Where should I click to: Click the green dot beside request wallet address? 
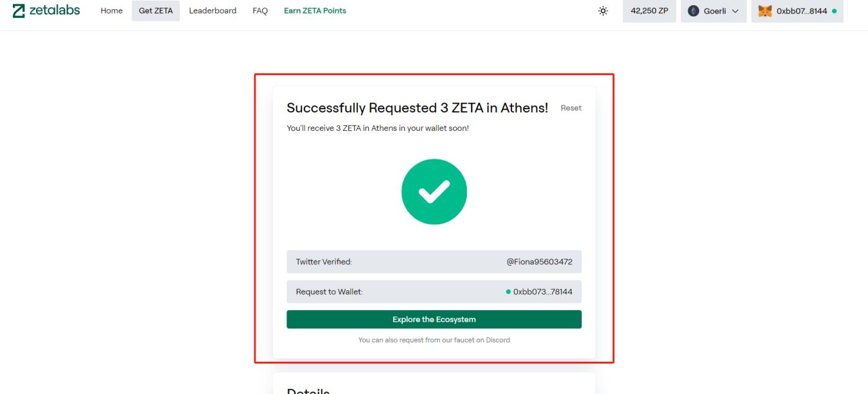click(508, 292)
